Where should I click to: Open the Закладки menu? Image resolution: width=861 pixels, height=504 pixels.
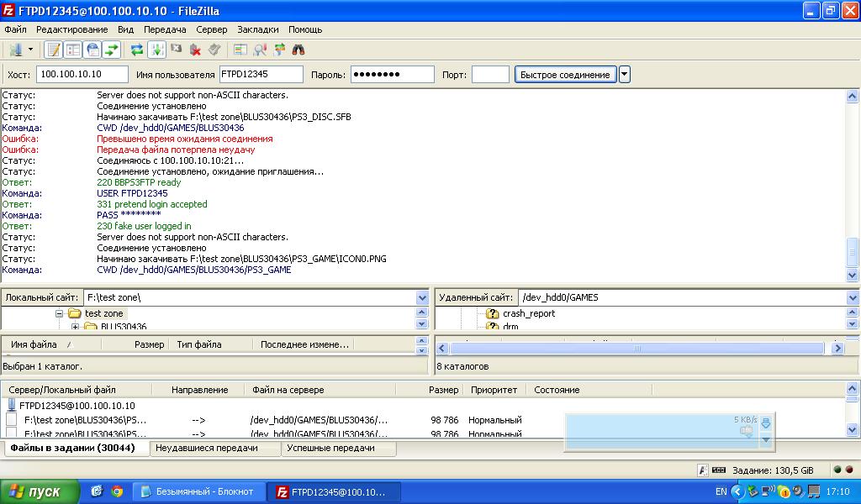pos(258,29)
